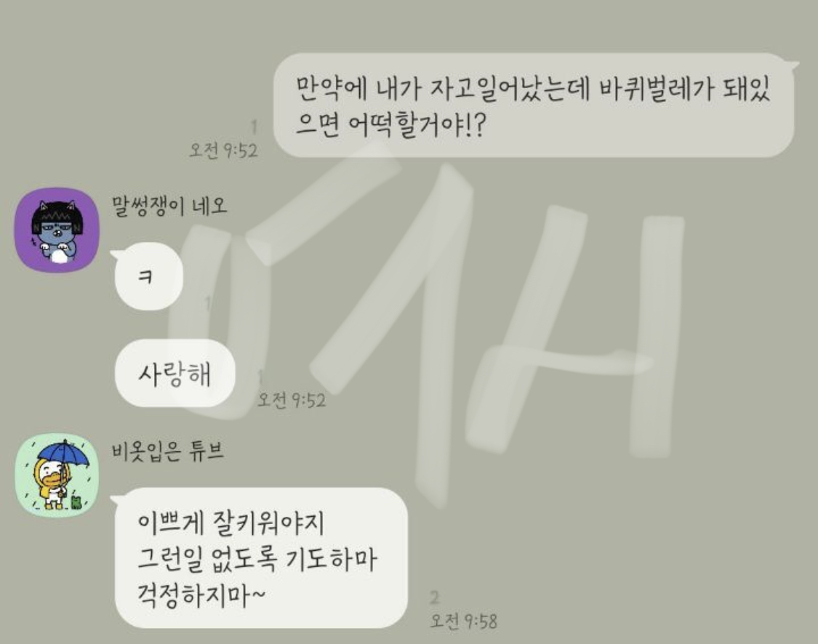Click the text '으면 어떡할거야!?'
818x644 pixels.
coord(391,124)
